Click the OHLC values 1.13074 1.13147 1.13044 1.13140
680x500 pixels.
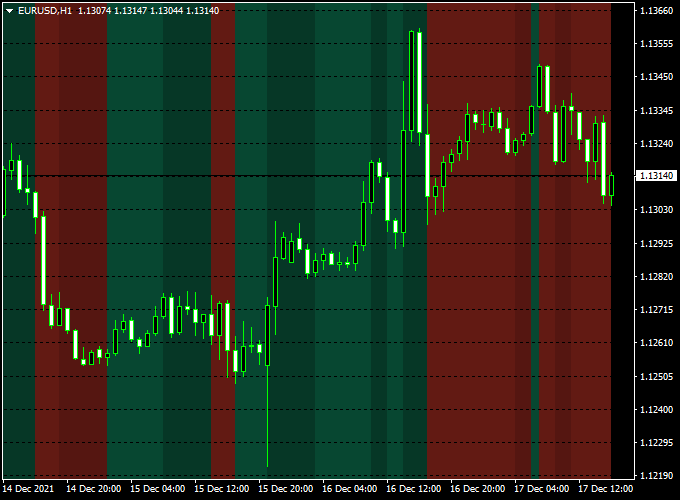[148, 11]
